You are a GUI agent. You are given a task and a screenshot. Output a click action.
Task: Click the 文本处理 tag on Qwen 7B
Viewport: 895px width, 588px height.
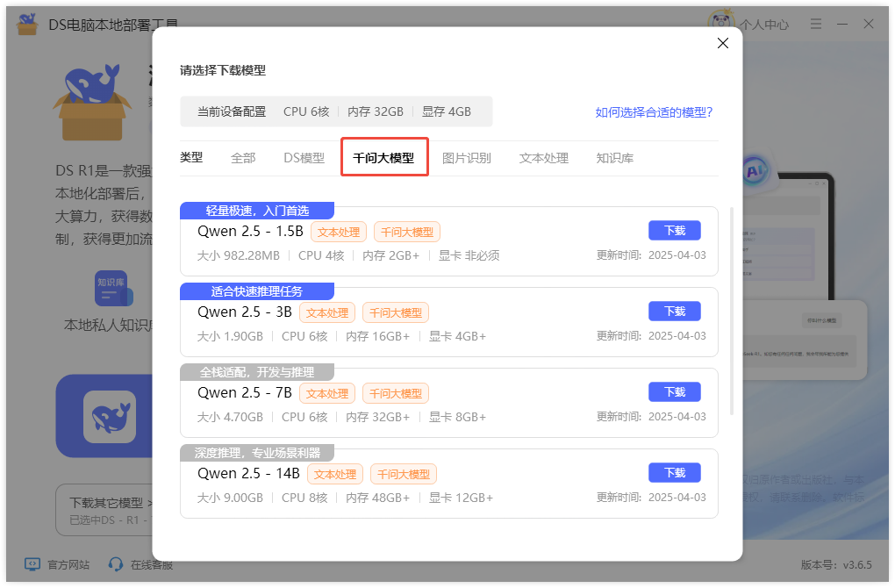tap(327, 393)
